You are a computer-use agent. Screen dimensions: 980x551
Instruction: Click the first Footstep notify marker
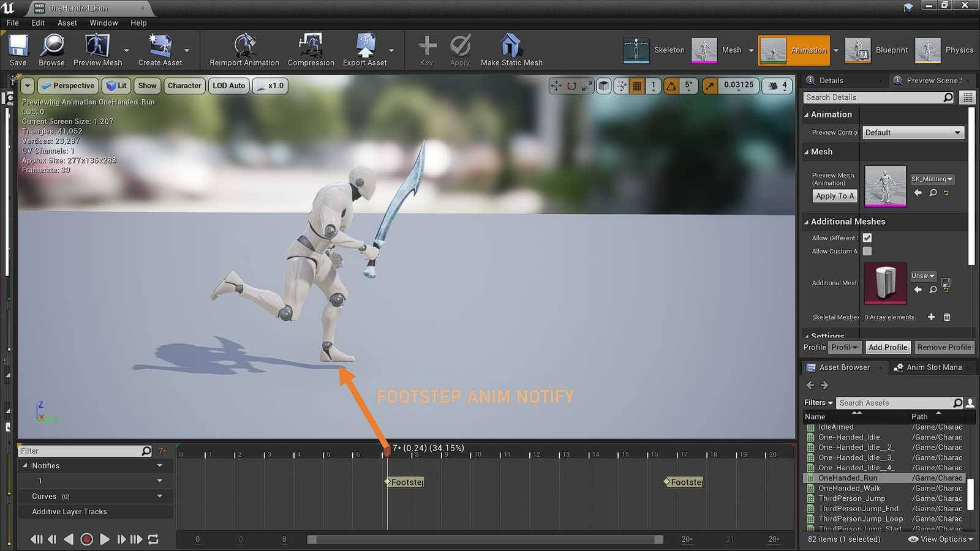pos(405,482)
